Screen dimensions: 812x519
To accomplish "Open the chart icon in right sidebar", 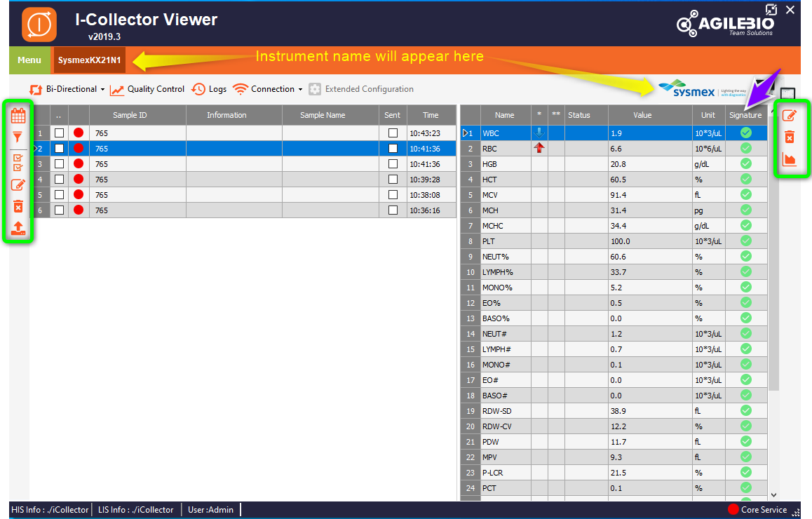I will point(790,159).
